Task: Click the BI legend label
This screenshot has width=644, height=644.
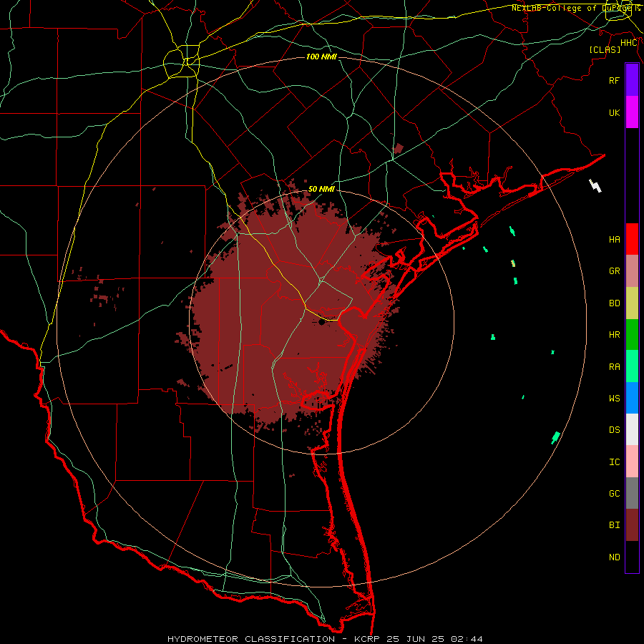Action: (614, 525)
